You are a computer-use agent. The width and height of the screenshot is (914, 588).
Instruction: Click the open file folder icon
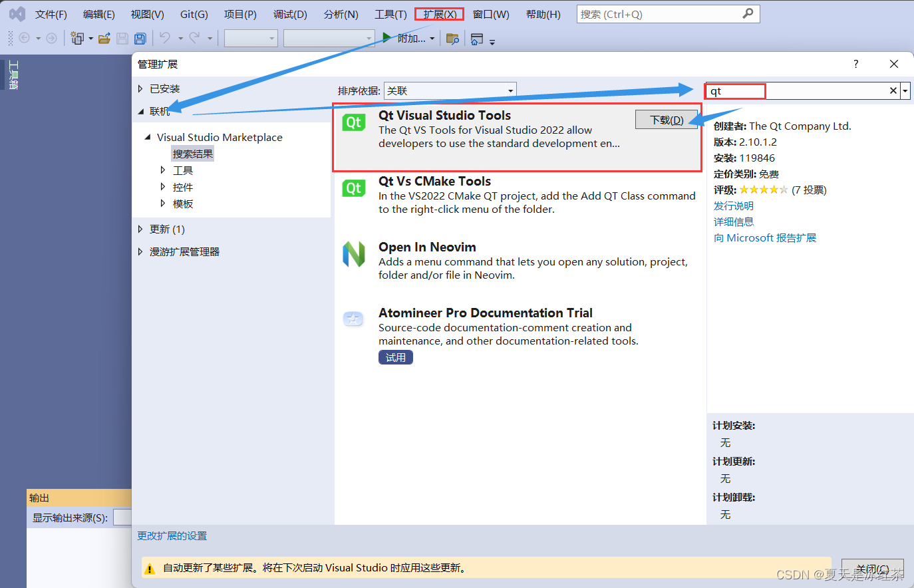coord(104,39)
